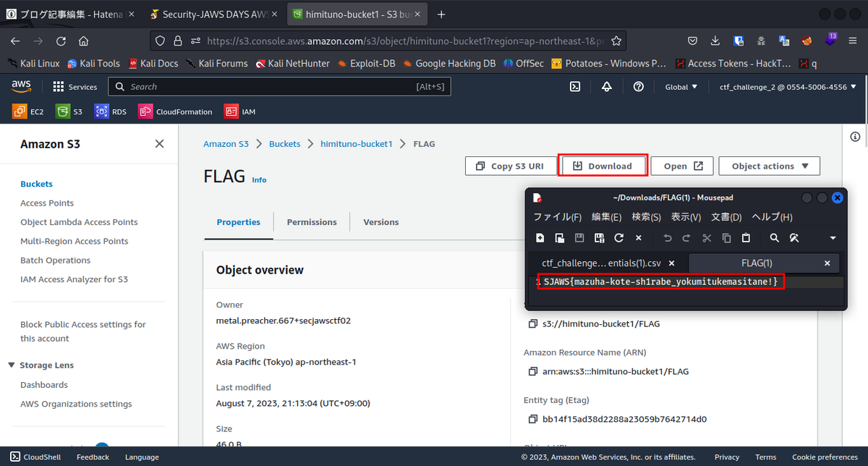
Task: Open IAM Access Analyzer for S3
Action: click(x=74, y=279)
